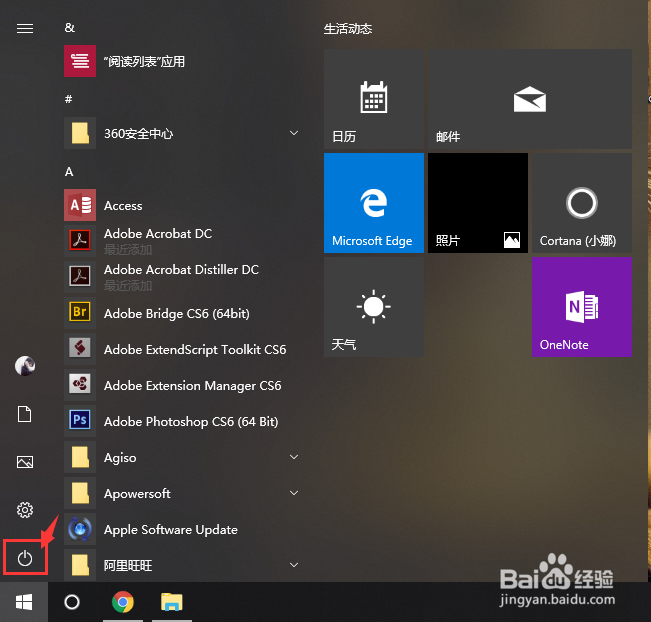Screen dimensions: 651x622
Task: Open the Adobe Acrobat DC icon
Action: click(80, 241)
